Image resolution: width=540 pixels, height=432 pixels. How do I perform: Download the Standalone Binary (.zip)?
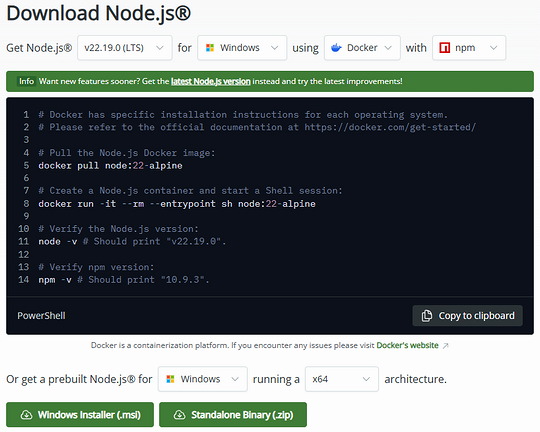[x=233, y=415]
